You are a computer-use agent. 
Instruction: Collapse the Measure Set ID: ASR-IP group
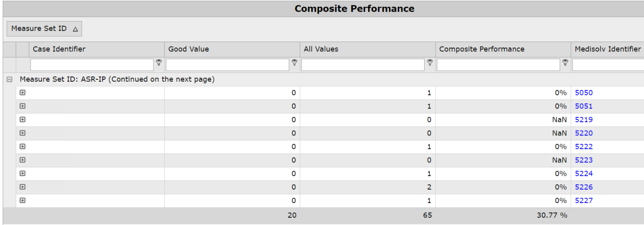tap(9, 79)
